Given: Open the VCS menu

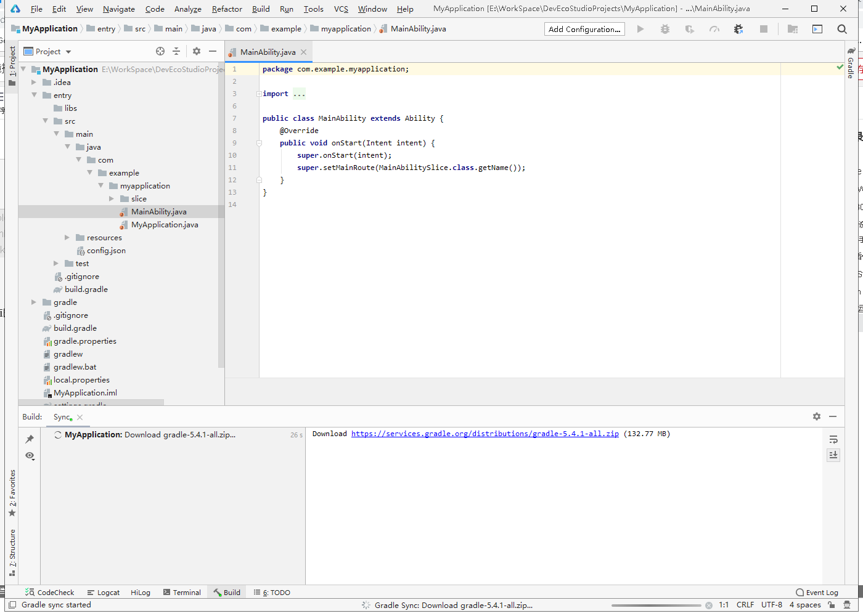Looking at the screenshot, I should [341, 9].
